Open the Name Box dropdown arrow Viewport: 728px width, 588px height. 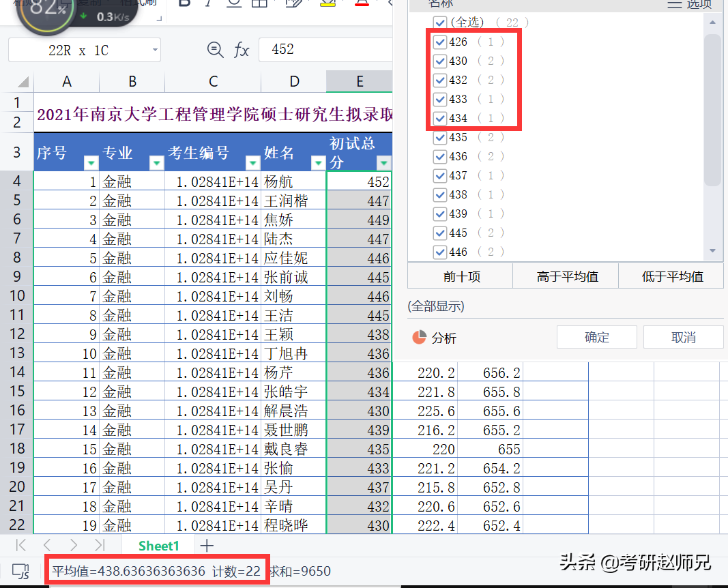click(x=154, y=50)
